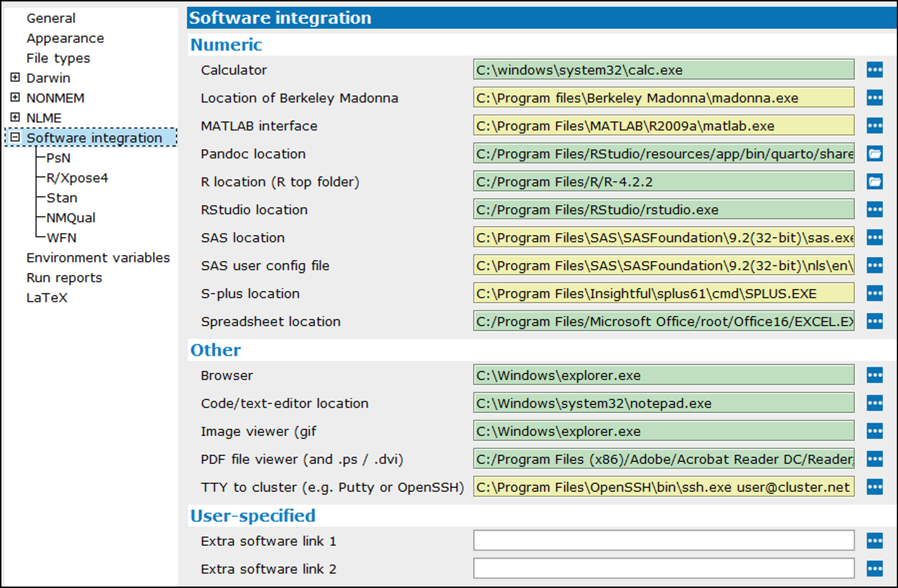Click browse dots for Extra software link 1
This screenshot has height=588, width=898.
pyautogui.click(x=874, y=541)
